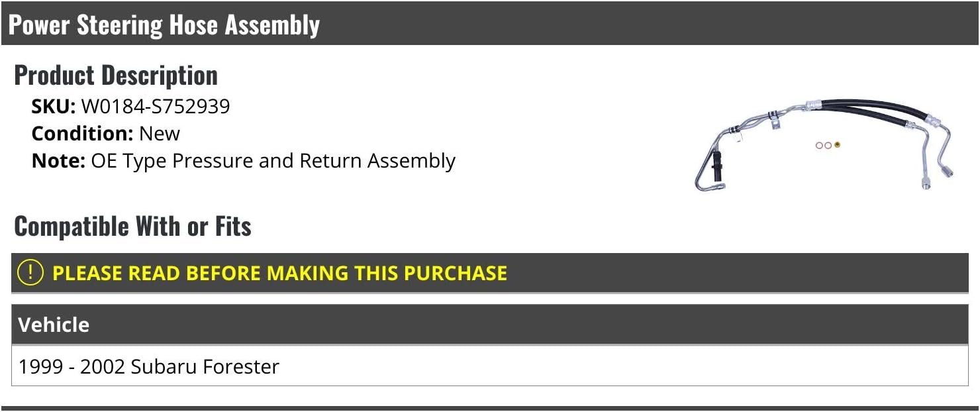
Task: Open the PLEASE READ BEFORE MAKING THIS PURCHASE notice
Action: click(279, 273)
